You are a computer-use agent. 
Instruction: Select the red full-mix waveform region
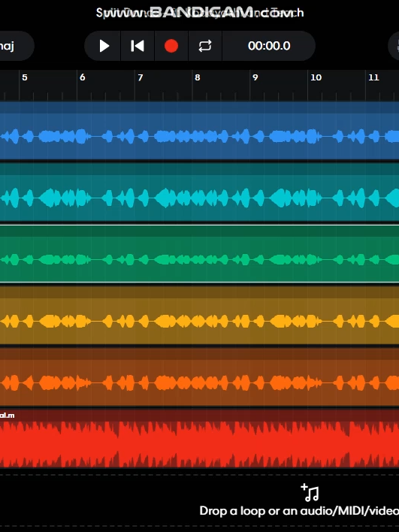[200, 438]
